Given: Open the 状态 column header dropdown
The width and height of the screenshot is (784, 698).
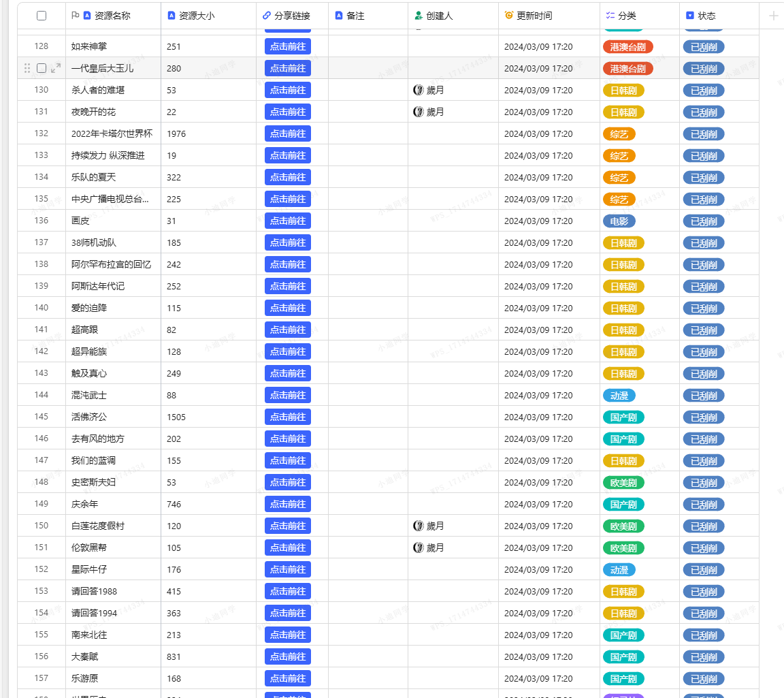Looking at the screenshot, I should [719, 16].
